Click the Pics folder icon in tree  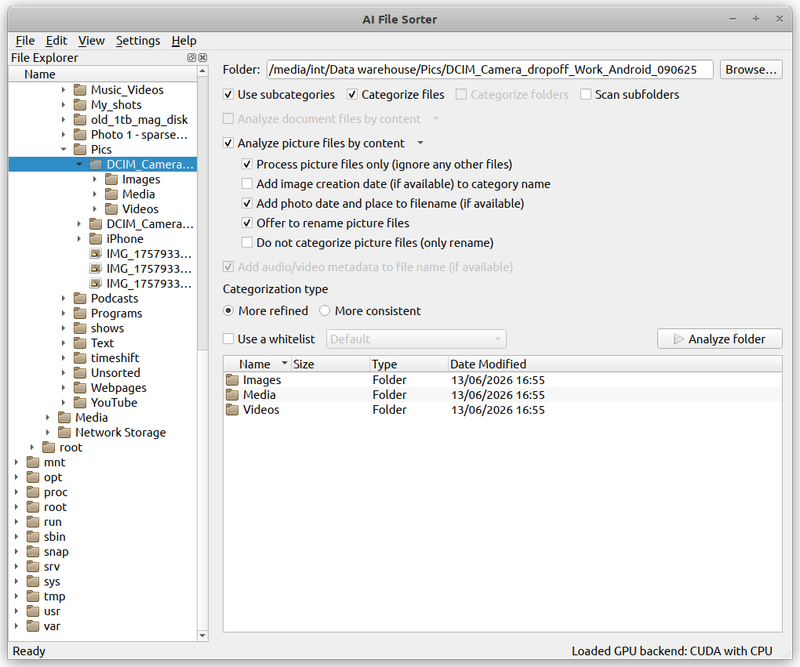pos(80,149)
